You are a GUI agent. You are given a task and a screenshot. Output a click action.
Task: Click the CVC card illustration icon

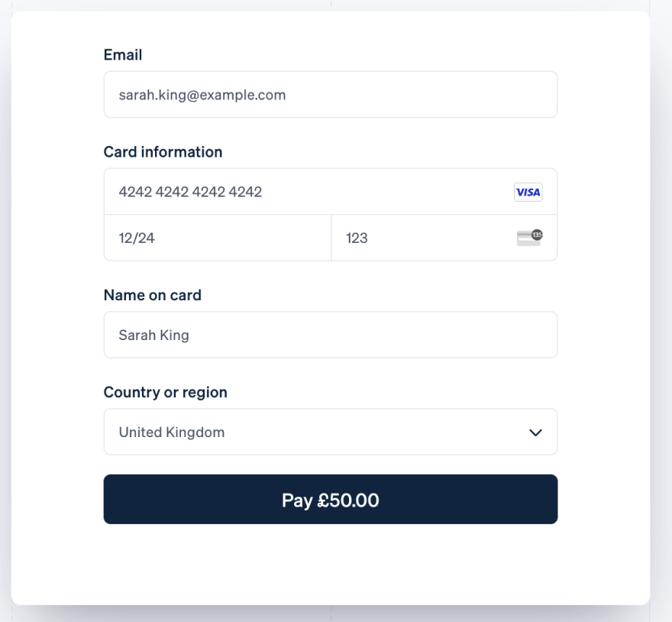[x=529, y=238]
